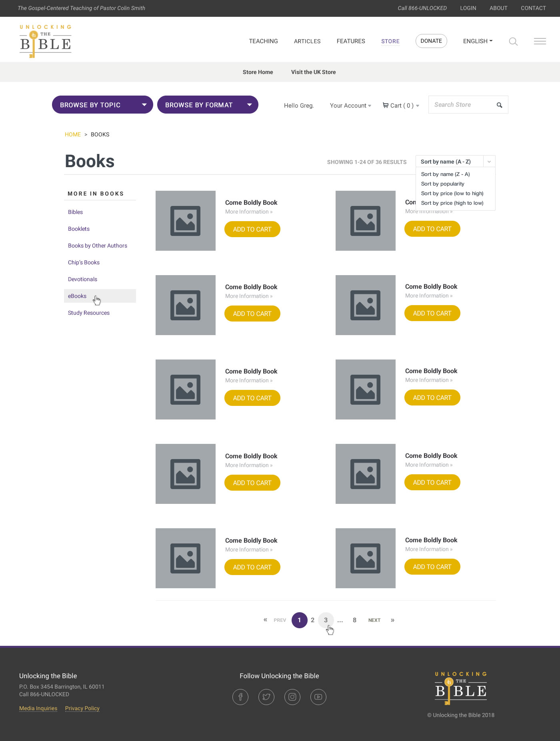This screenshot has width=560, height=741.
Task: Submit search with Search Store magnifier icon
Action: point(499,105)
